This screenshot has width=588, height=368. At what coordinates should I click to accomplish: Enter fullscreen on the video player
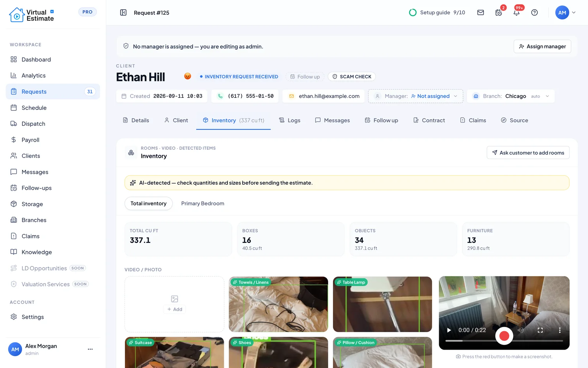pos(540,330)
